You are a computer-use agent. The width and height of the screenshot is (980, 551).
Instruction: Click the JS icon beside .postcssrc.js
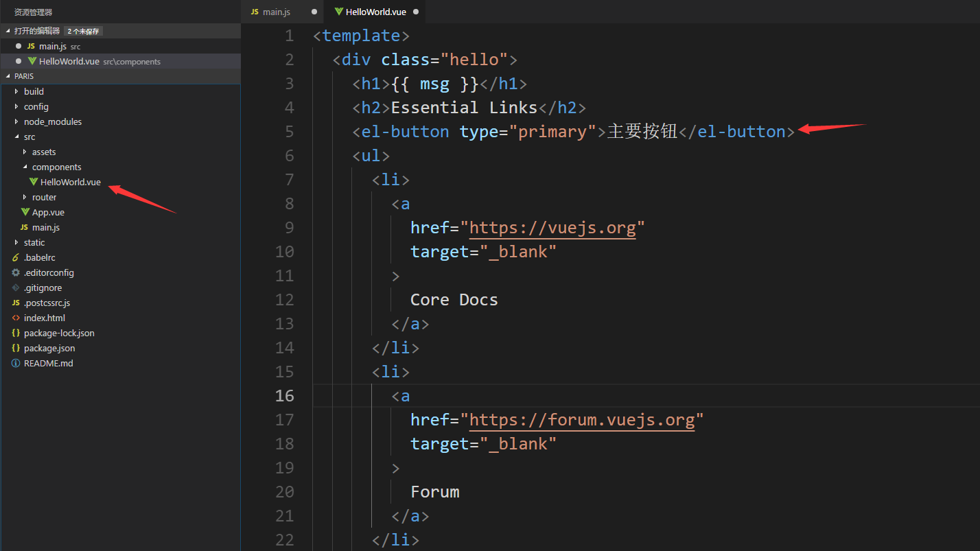pyautogui.click(x=16, y=303)
